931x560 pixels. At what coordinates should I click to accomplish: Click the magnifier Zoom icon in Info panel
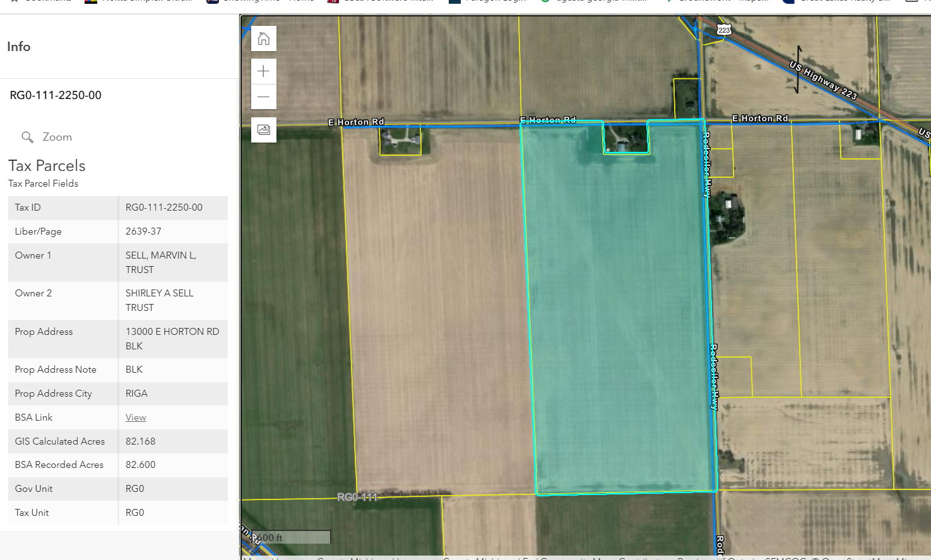click(x=27, y=137)
